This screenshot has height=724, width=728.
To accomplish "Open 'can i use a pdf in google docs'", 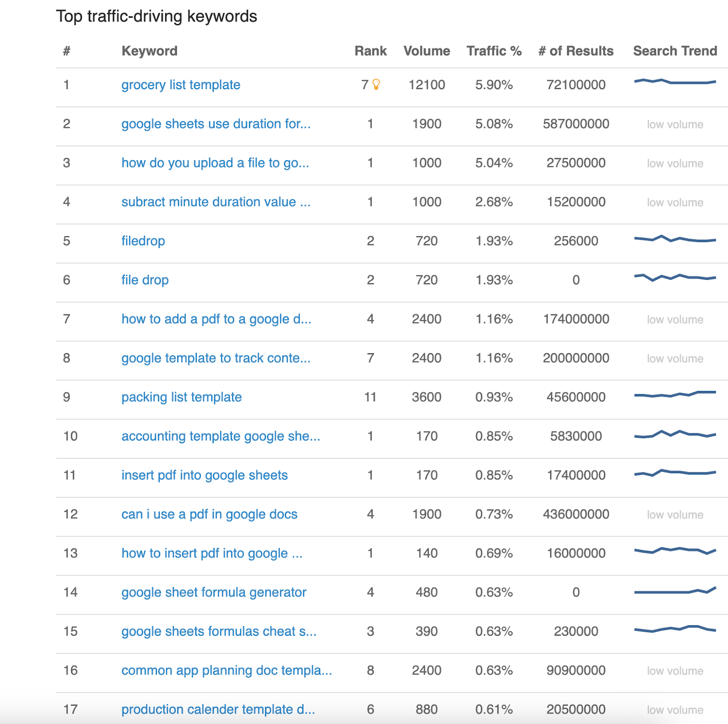I will click(x=209, y=515).
